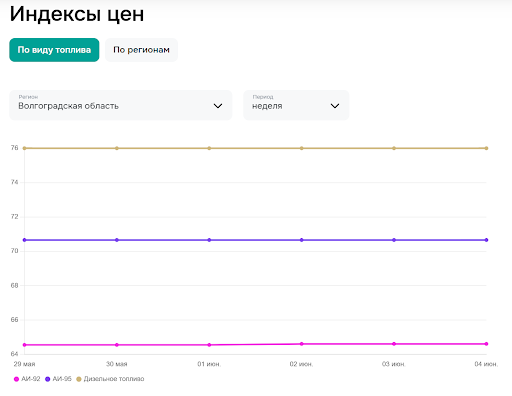Select АИ-92 data point for 03 июн.
Image resolution: width=512 pixels, height=396 pixels.
[x=394, y=344]
